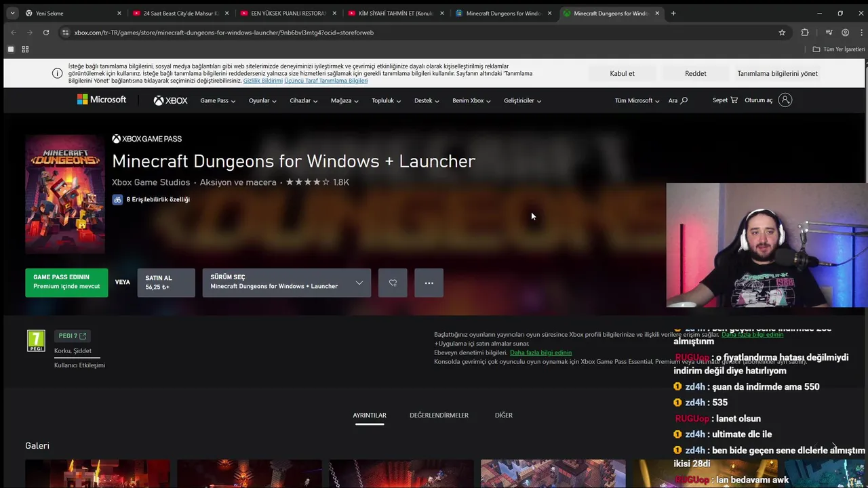Bookmark this page with star icon
Viewport: 868px width, 488px height.
[782, 33]
